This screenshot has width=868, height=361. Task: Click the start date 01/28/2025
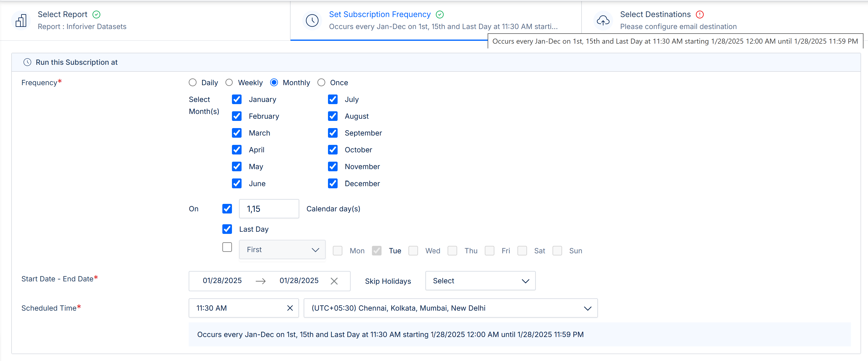tap(222, 280)
